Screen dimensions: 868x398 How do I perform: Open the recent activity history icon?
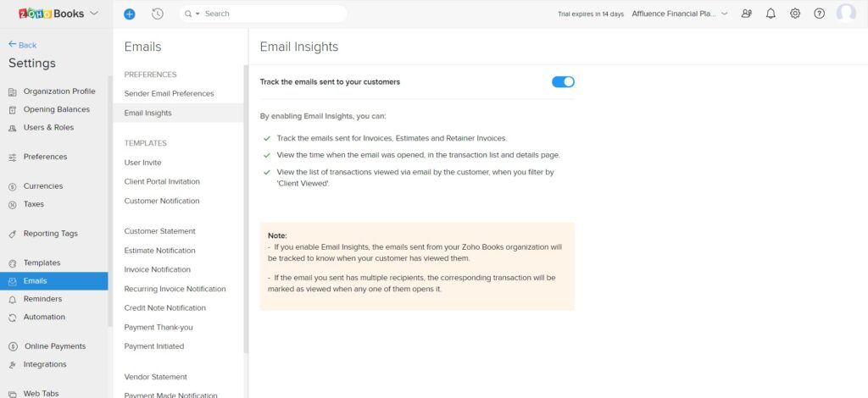tap(157, 14)
